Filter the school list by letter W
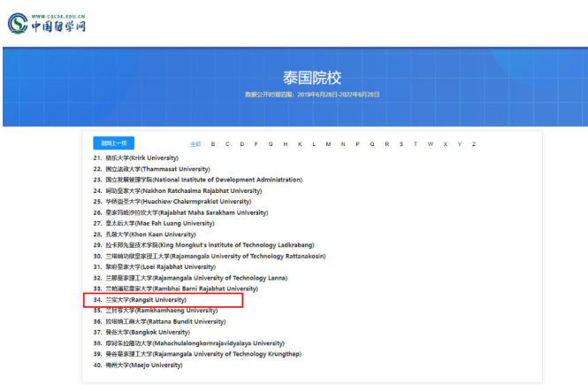Screen dimensions: 588x385 431,144
